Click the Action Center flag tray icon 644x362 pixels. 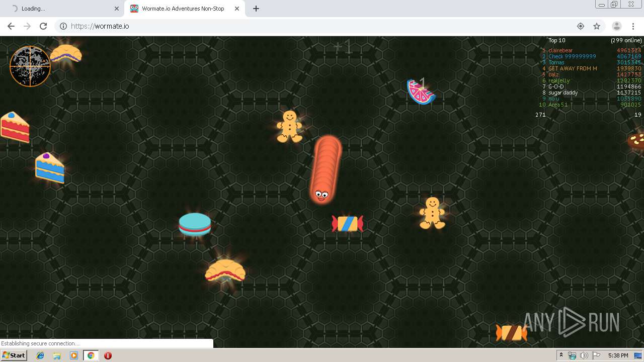point(596,355)
